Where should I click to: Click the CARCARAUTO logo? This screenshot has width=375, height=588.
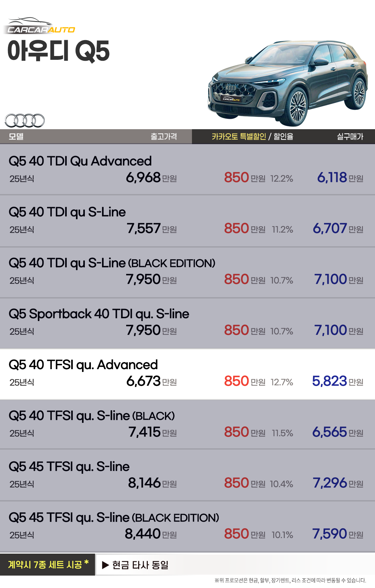40,26
